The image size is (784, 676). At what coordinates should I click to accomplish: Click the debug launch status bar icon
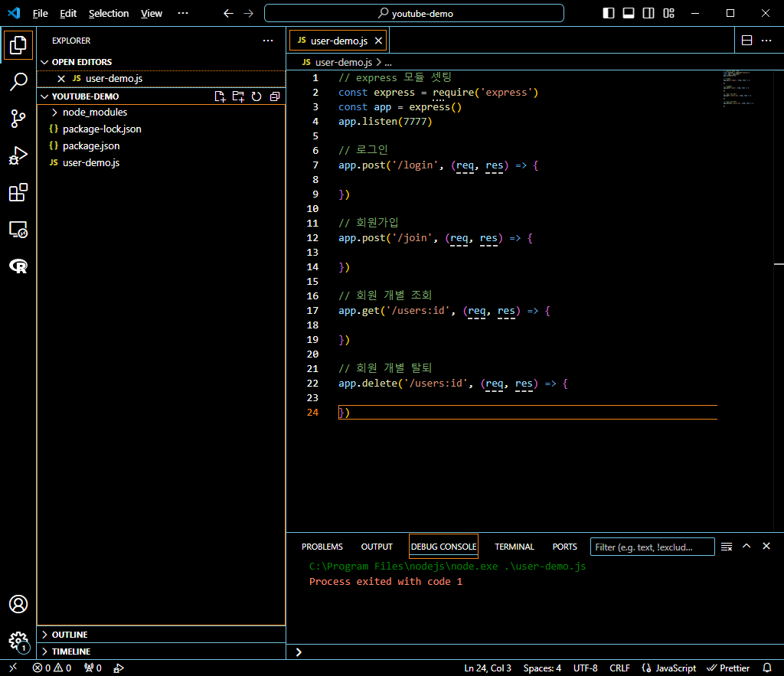[119, 668]
